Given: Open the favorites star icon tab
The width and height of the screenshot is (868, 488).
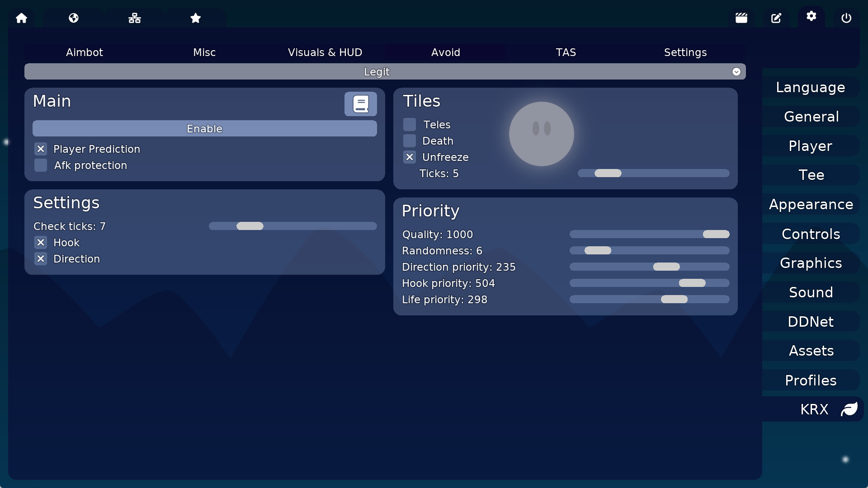Looking at the screenshot, I should (195, 18).
